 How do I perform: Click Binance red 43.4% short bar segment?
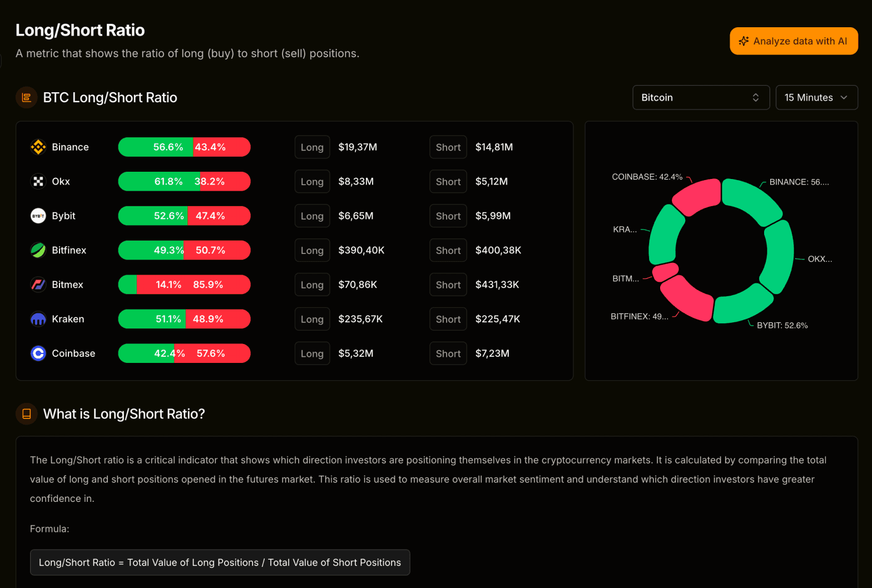[x=222, y=147]
